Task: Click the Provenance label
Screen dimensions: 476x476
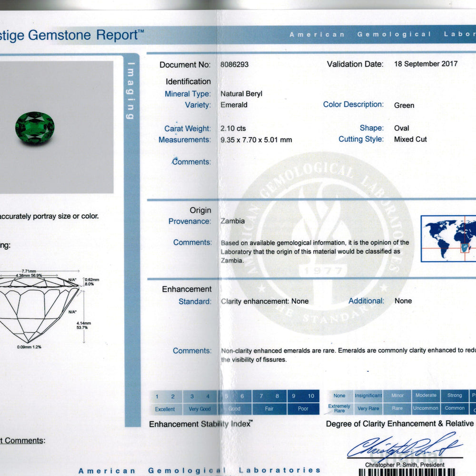Action: point(190,221)
